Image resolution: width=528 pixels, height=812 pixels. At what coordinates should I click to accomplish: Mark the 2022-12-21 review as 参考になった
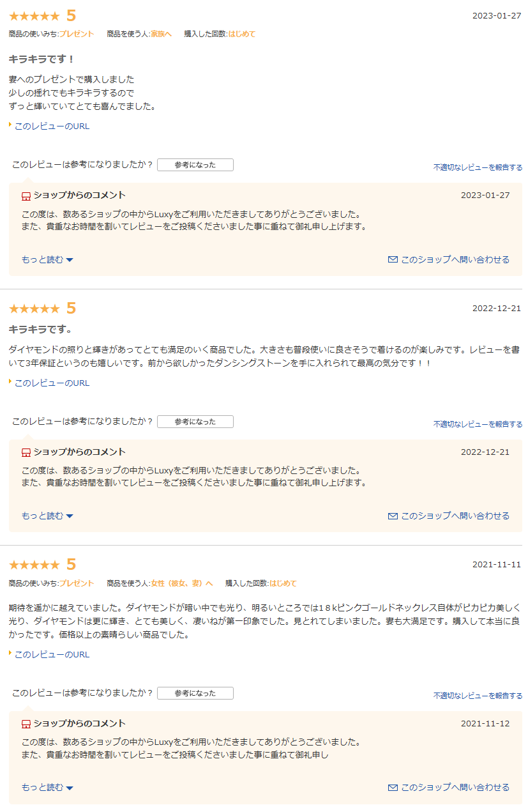pos(195,422)
